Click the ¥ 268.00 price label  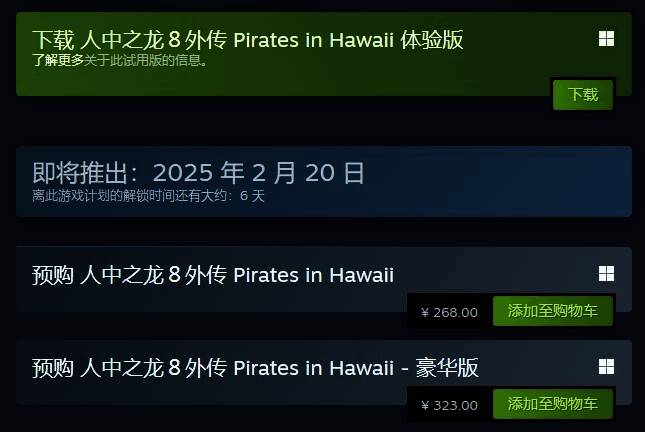(x=450, y=313)
